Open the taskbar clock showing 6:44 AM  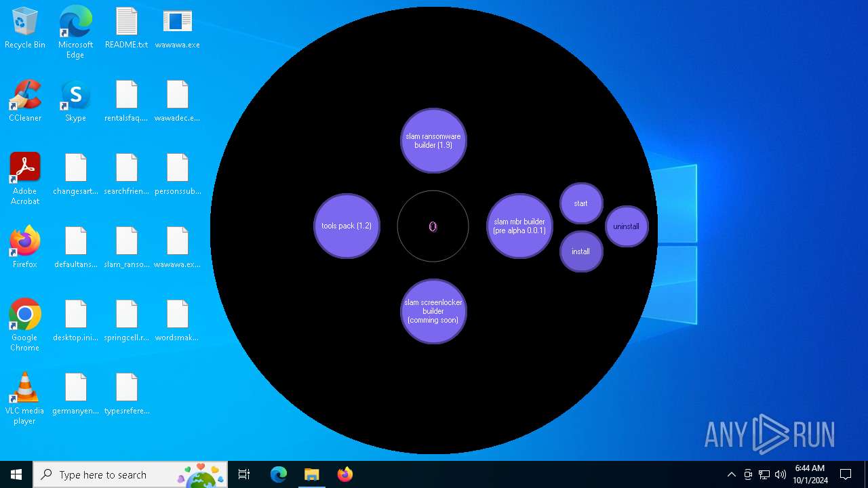[x=810, y=474]
